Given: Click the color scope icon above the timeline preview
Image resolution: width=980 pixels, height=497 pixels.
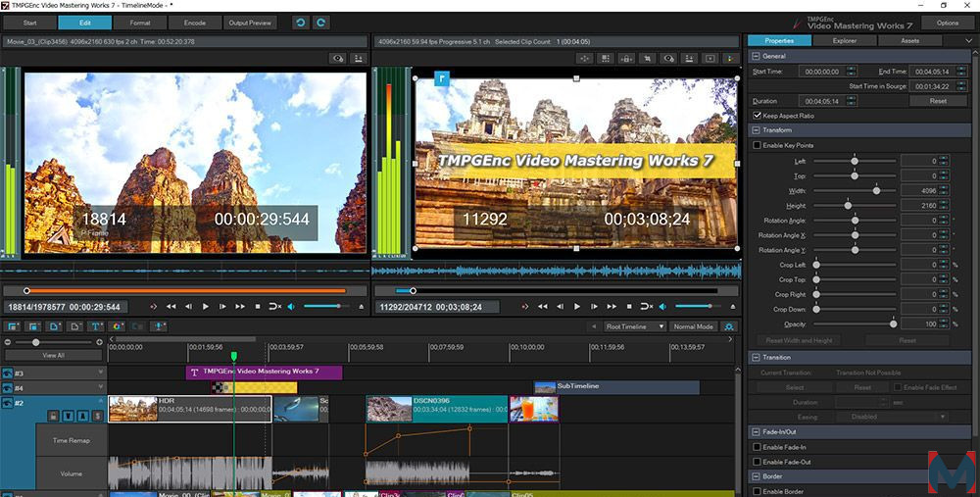Looking at the screenshot, I should tap(730, 58).
